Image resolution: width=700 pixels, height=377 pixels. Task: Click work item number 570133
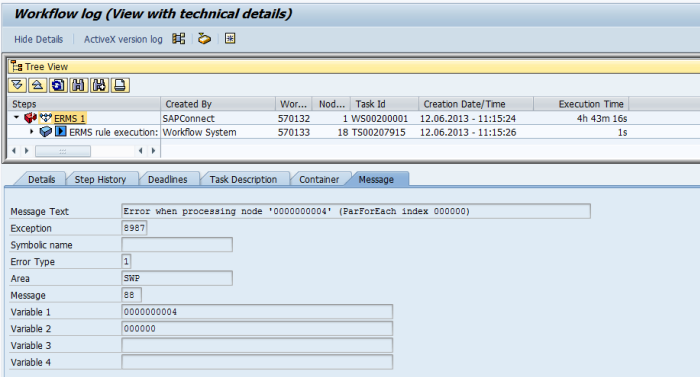point(294,132)
